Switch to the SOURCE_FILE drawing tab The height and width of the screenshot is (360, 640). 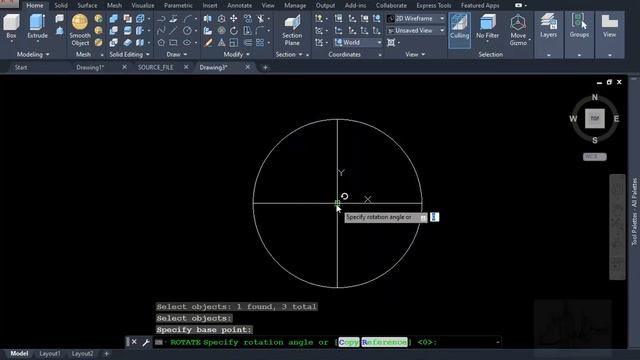click(x=156, y=67)
